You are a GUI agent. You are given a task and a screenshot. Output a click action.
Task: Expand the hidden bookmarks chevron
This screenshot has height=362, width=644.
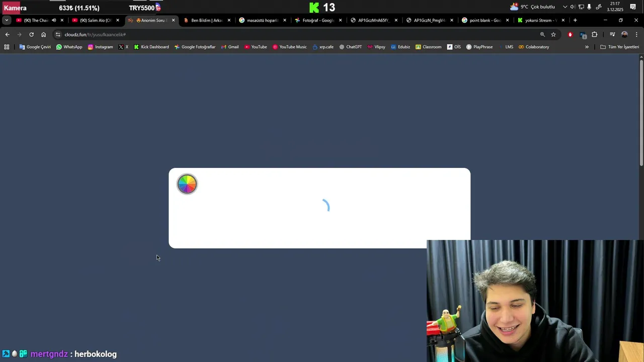pos(587,47)
